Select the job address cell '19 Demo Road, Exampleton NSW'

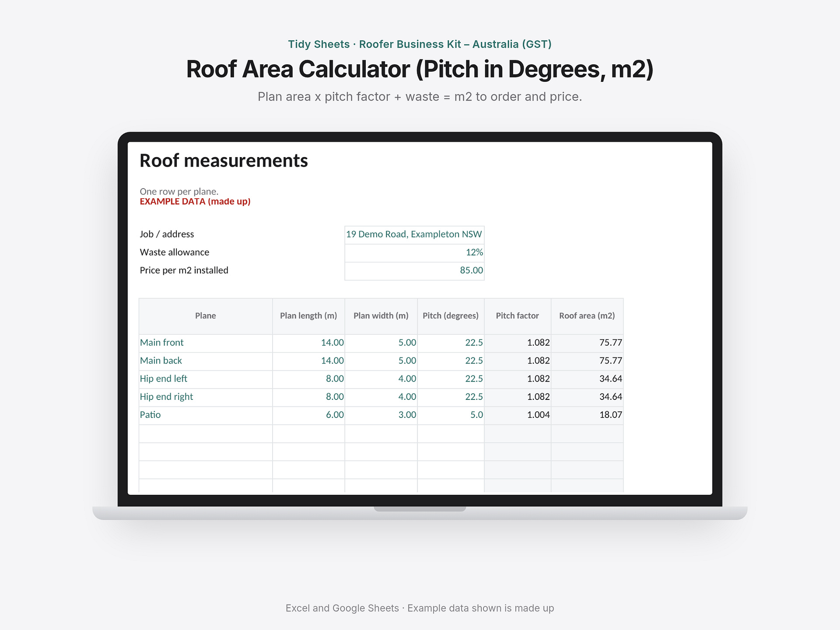click(x=414, y=234)
